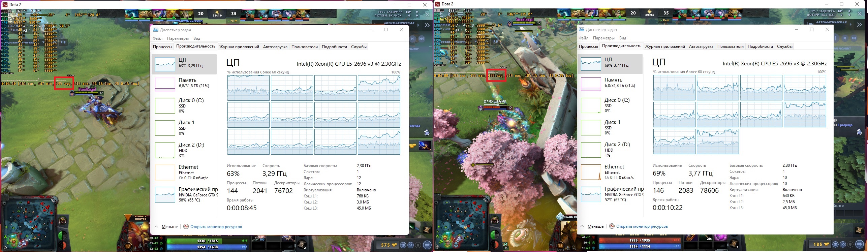The image size is (868, 252).
Task: Click town portal scroll slot left Dota window
Action: tap(302, 244)
